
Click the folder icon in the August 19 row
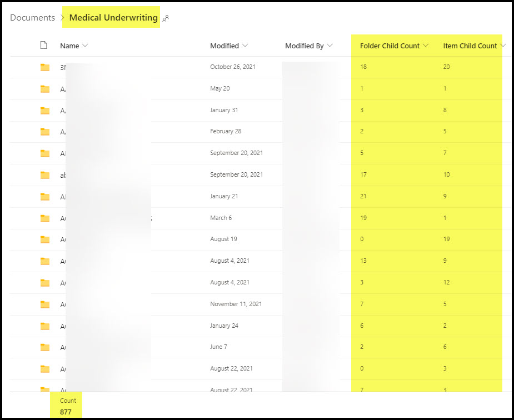[45, 239]
